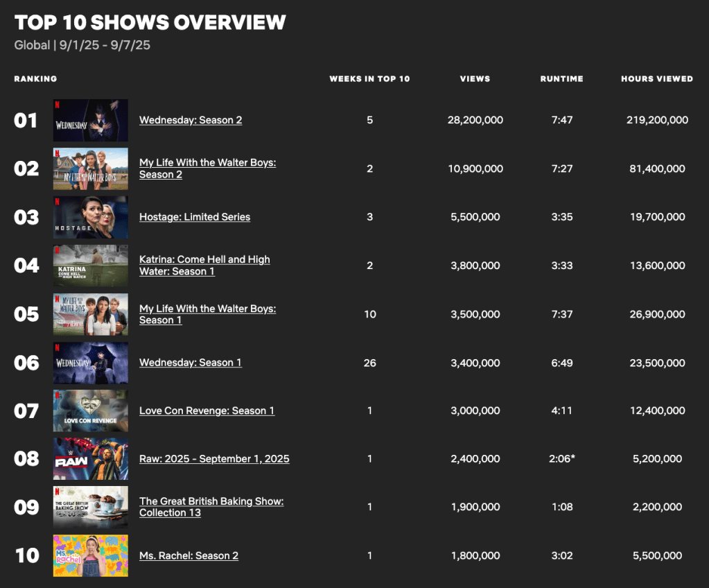Screen dimensions: 709x588
Task: Click the 3,800,000 views value
Action: 475,266
